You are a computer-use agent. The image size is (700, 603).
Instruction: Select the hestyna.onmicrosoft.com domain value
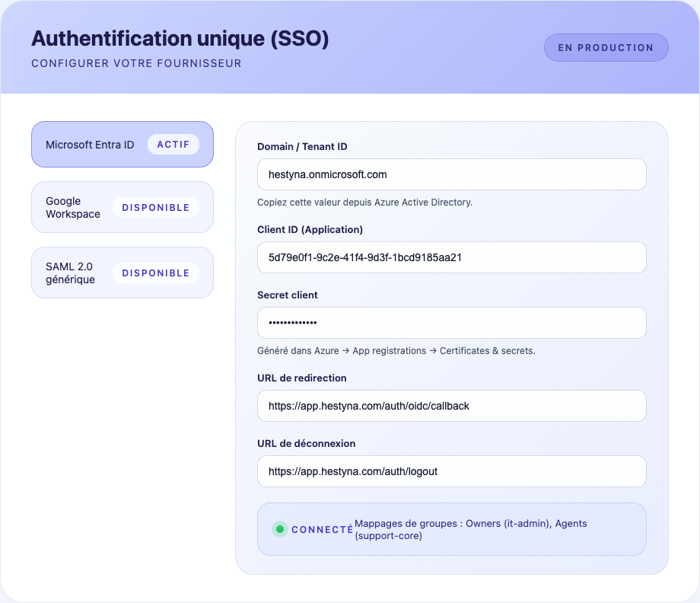click(326, 174)
